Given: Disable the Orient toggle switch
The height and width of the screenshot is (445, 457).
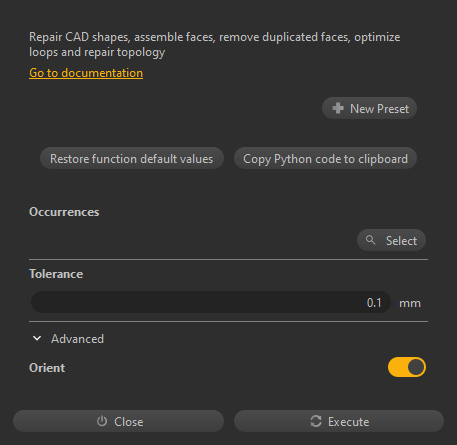Looking at the screenshot, I should coord(407,367).
